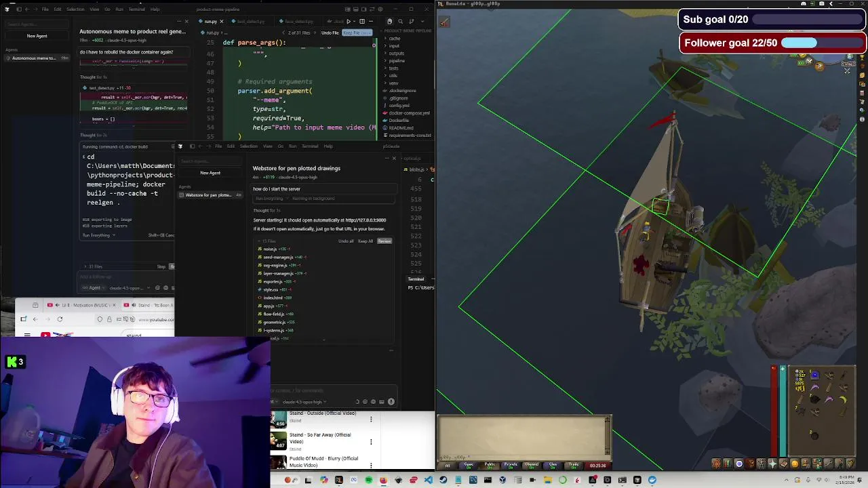The image size is (868, 488).
Task: Run the Python file with play icon
Action: (x=349, y=22)
